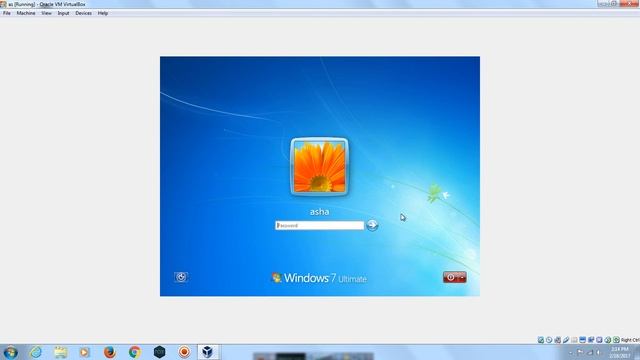Focus the Password input field

coord(319,225)
